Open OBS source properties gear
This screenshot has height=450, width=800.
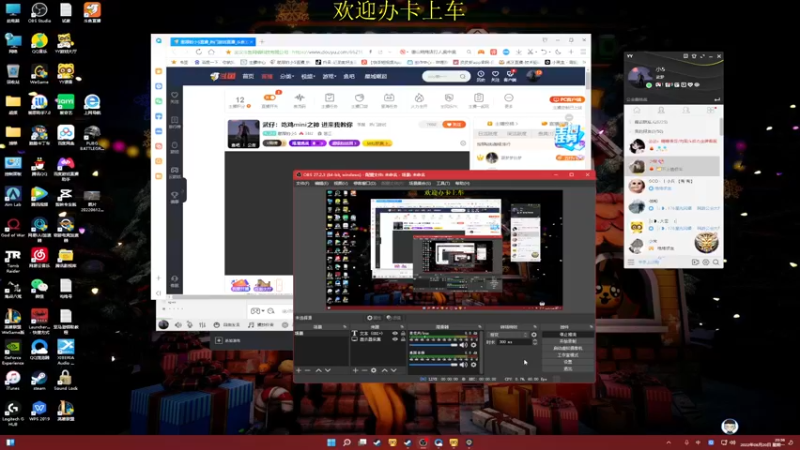point(373,370)
